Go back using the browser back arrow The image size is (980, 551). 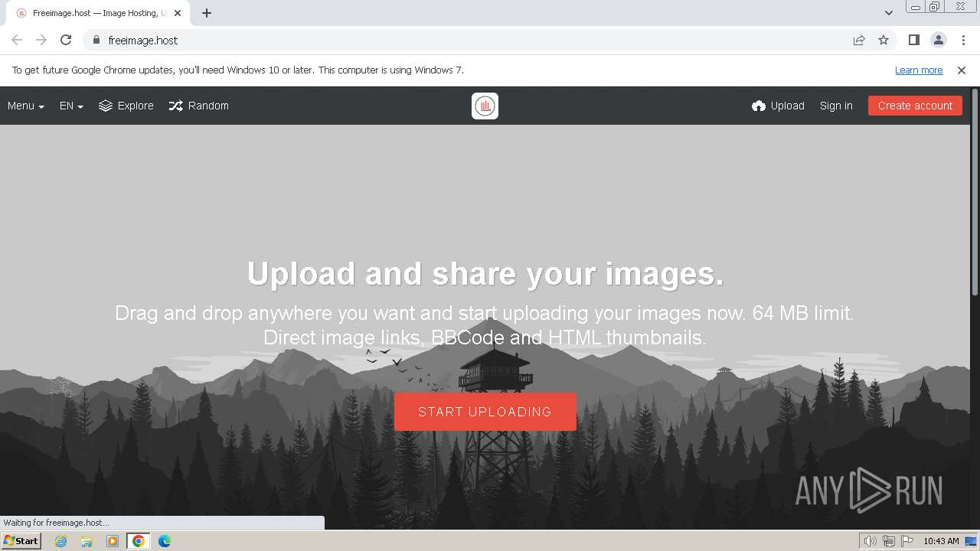coord(17,40)
